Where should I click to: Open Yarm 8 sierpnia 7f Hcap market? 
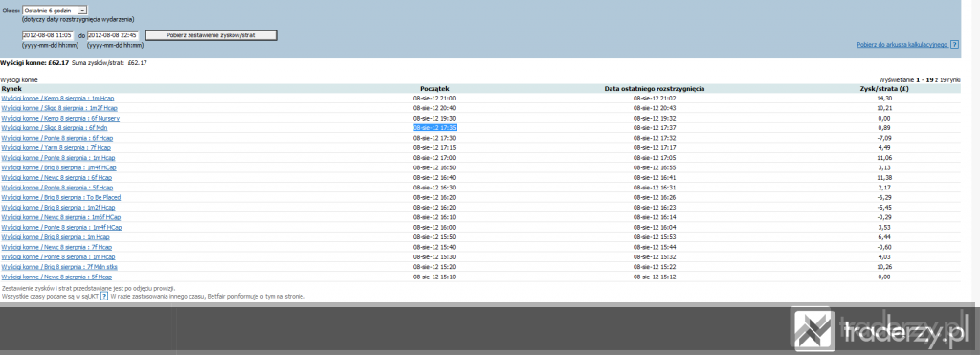[56, 148]
